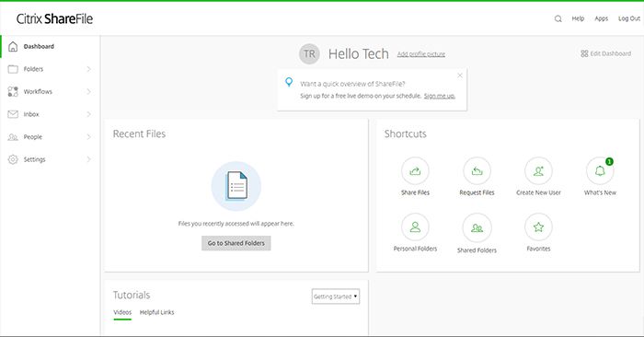Click the Settings gear icon

[13, 159]
